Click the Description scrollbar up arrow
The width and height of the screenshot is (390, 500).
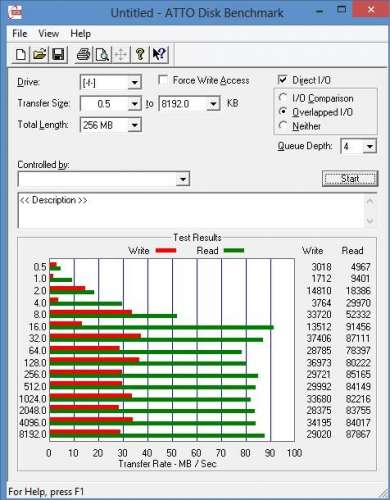tap(370, 201)
